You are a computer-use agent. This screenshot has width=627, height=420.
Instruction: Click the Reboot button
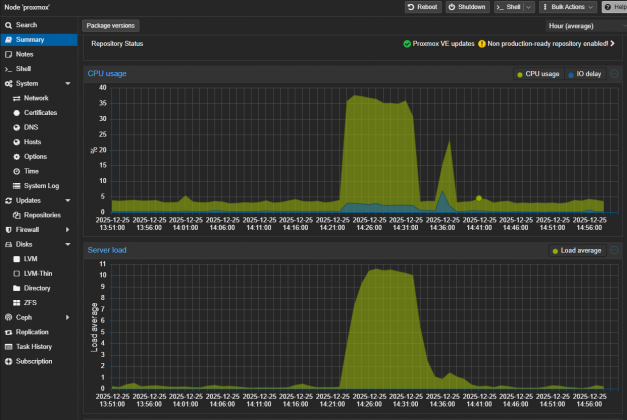422,7
